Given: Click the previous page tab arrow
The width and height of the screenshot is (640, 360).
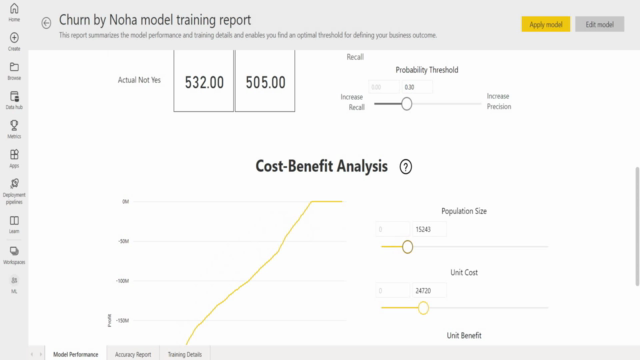Looking at the screenshot, I should (x=32, y=354).
